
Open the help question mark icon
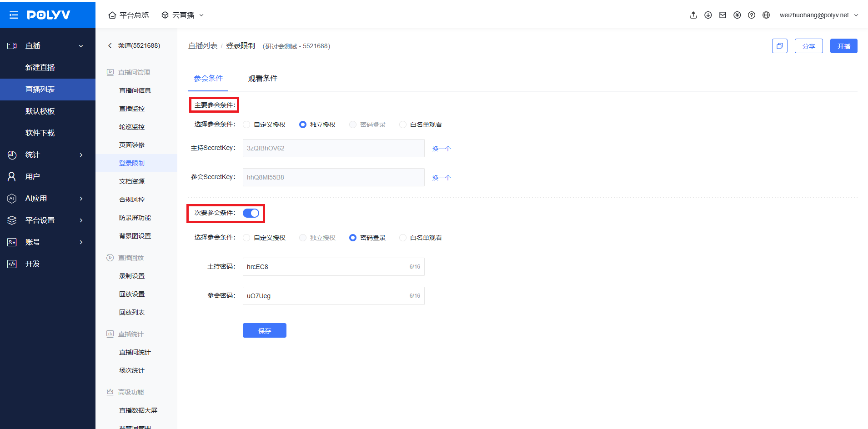pyautogui.click(x=752, y=15)
